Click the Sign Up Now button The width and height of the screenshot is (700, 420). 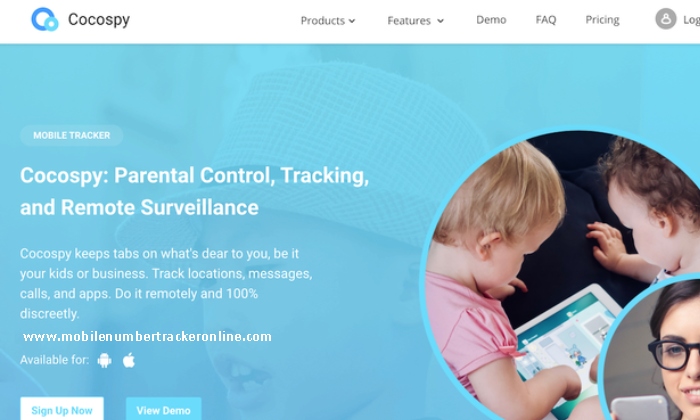(62, 409)
